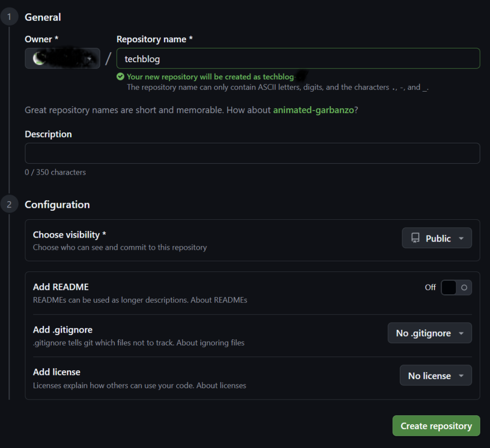
Task: Click the step 2 Configuration number badge
Action: coord(9,205)
